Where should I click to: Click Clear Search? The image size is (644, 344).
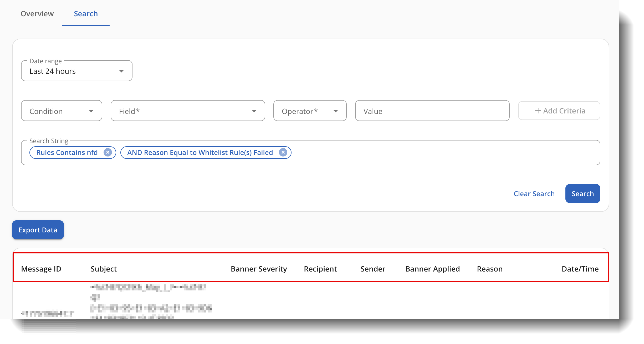coord(534,194)
